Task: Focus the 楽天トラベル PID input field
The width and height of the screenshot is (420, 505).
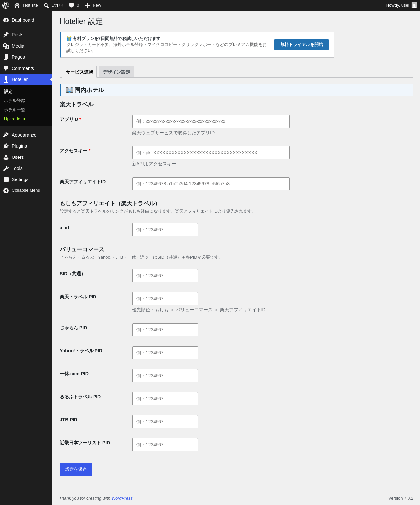Action: click(165, 299)
